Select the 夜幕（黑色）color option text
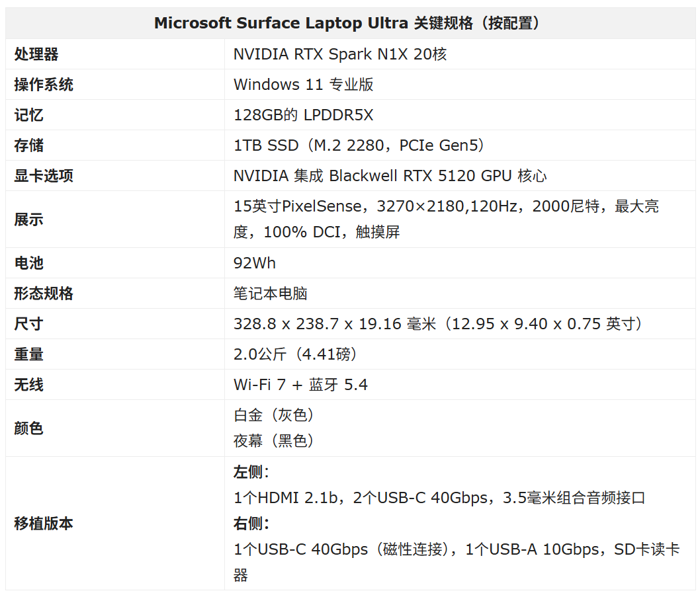 274,441
